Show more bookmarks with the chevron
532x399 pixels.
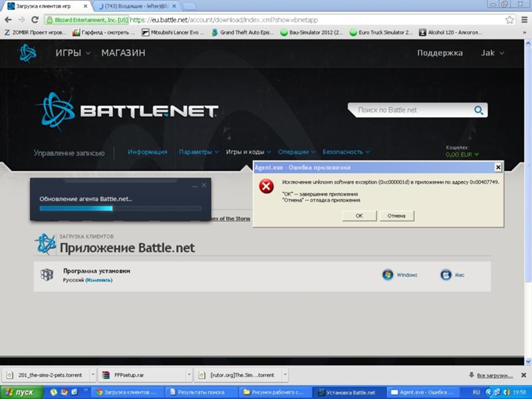tap(525, 33)
